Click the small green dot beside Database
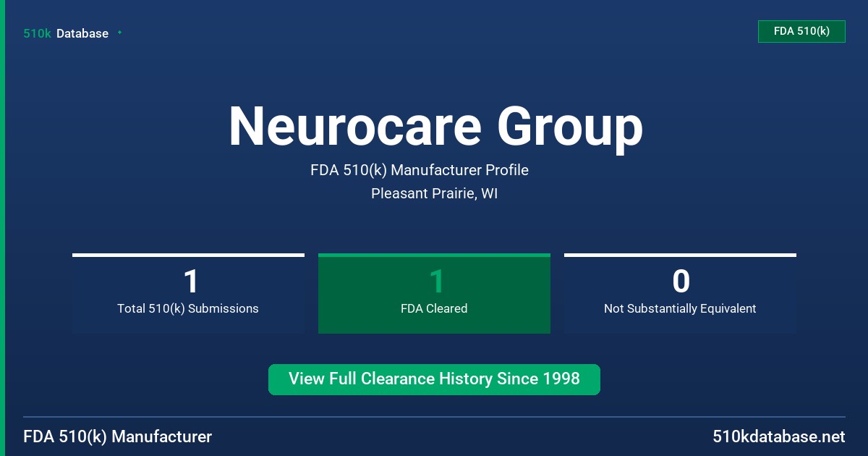Screen dimensions: 868x456 pyautogui.click(x=119, y=33)
